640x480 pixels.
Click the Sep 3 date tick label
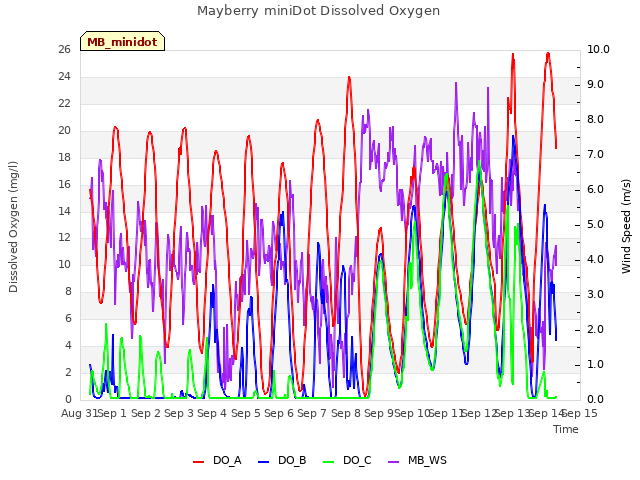coord(179,413)
